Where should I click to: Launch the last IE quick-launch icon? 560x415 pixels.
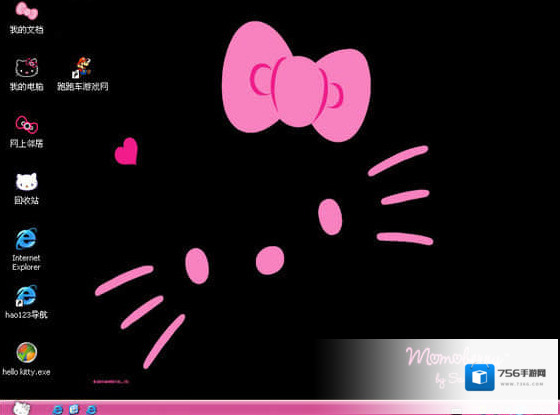coord(91,409)
